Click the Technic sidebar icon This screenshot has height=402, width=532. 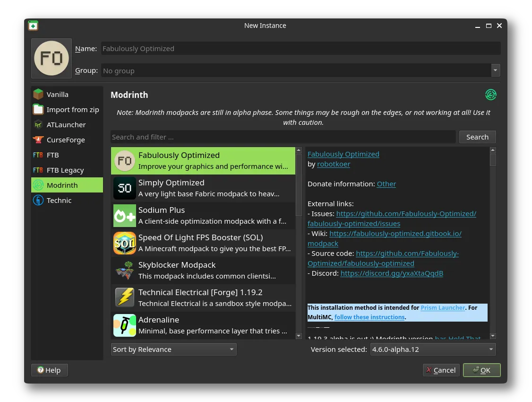38,201
